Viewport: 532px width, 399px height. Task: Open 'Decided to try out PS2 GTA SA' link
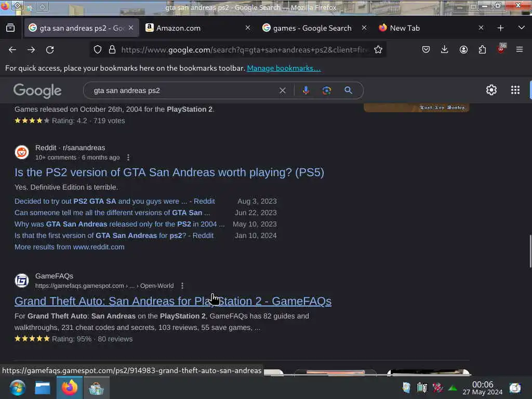[115, 201]
